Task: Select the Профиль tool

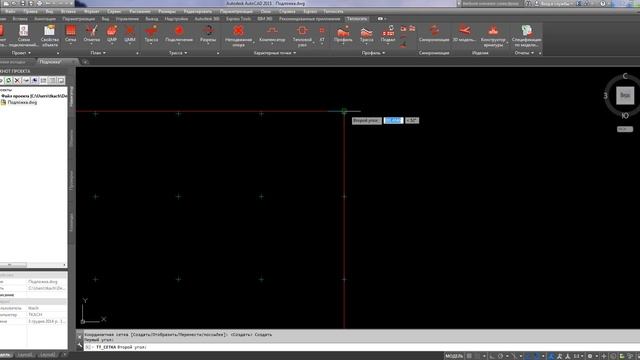Action: [343, 34]
